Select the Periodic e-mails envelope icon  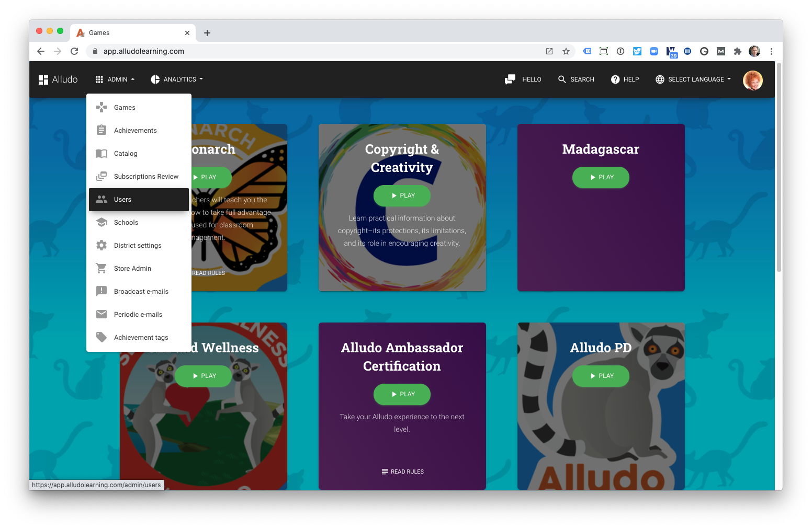click(101, 314)
